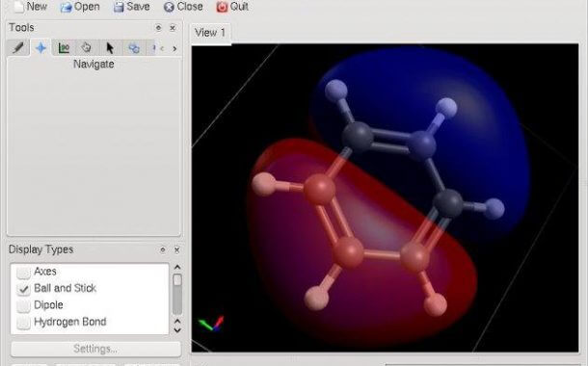Select the Manipulate hand tool
Image resolution: width=588 pixels, height=366 pixels.
[x=86, y=48]
